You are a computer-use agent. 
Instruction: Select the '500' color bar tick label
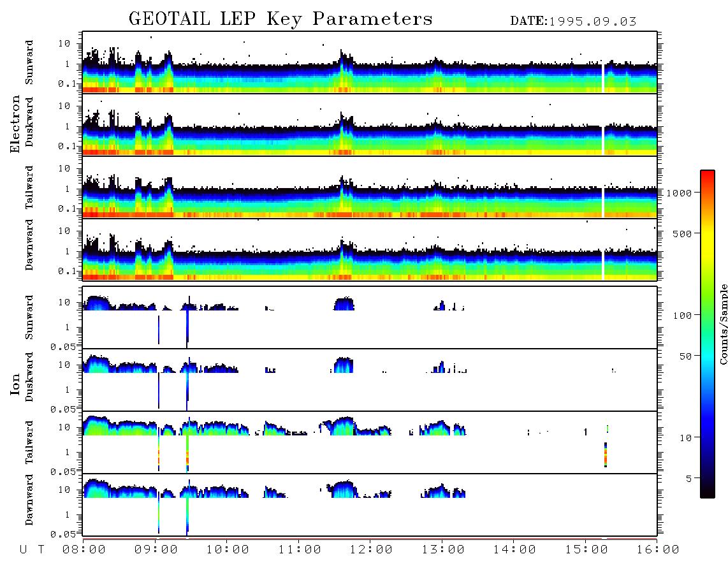(682, 233)
